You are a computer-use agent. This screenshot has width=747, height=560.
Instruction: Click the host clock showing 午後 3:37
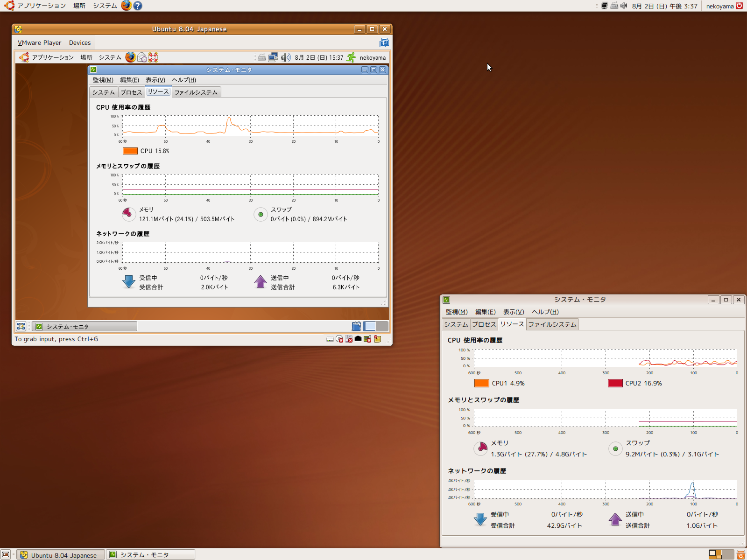[664, 6]
